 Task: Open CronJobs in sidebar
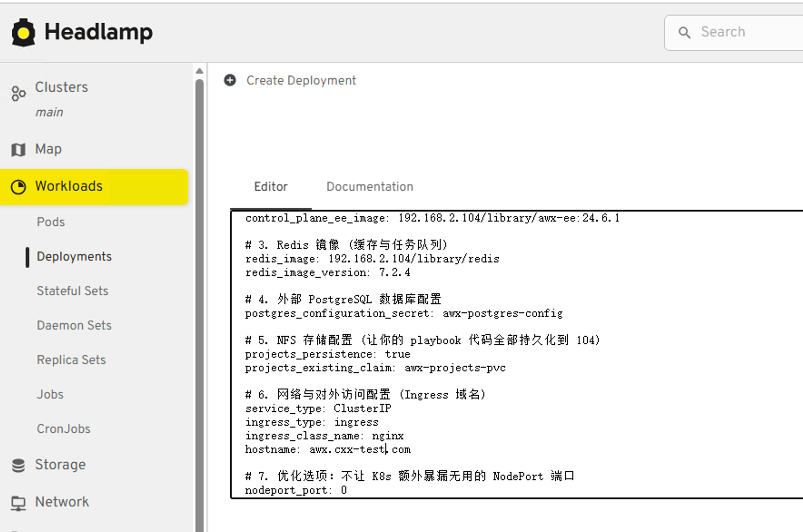point(64,429)
